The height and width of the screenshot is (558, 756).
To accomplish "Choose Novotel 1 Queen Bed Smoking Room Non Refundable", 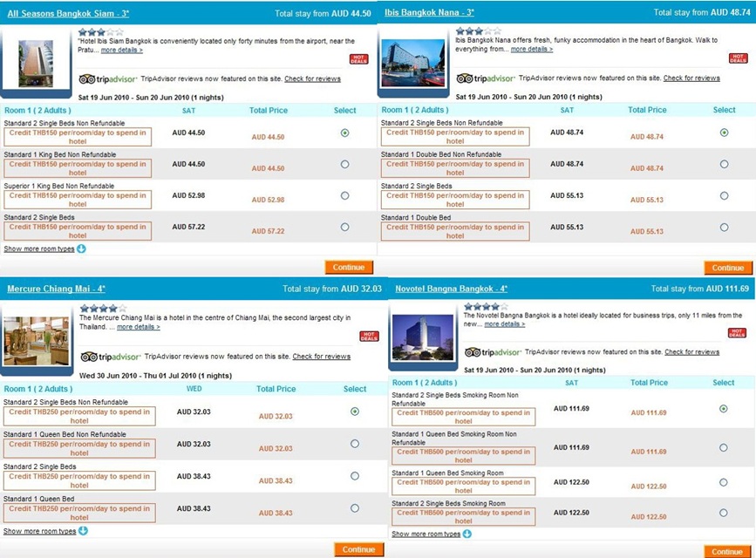I will 723,447.
